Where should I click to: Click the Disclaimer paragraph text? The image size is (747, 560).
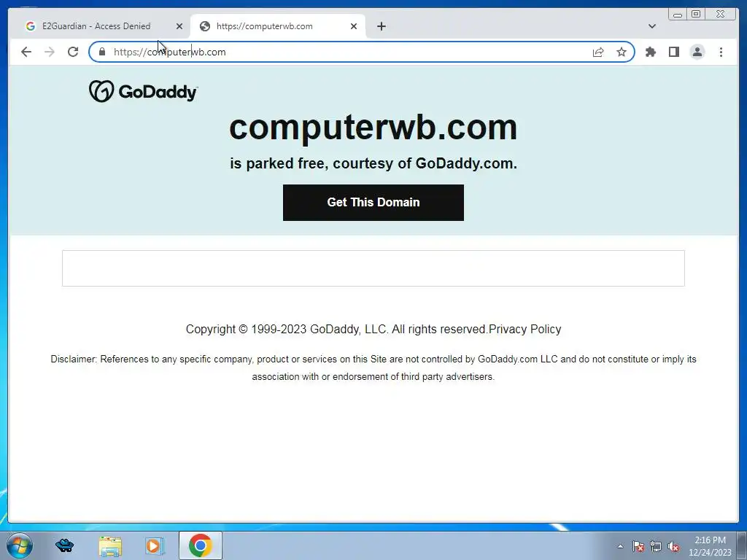pyautogui.click(x=373, y=367)
